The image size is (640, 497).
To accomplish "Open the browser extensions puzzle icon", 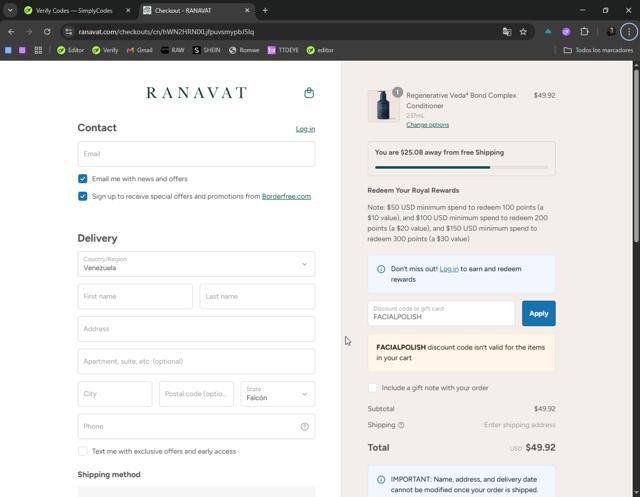I will [x=584, y=32].
